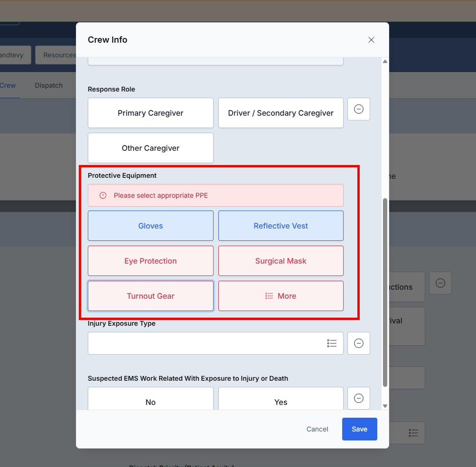Cancel the crew info changes
Image resolution: width=476 pixels, height=467 pixels.
pyautogui.click(x=317, y=429)
